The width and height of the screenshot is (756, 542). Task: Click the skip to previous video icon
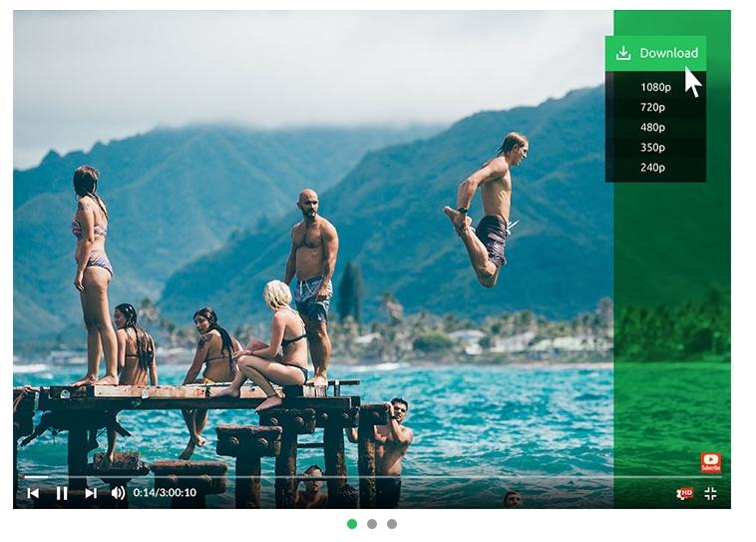(33, 493)
